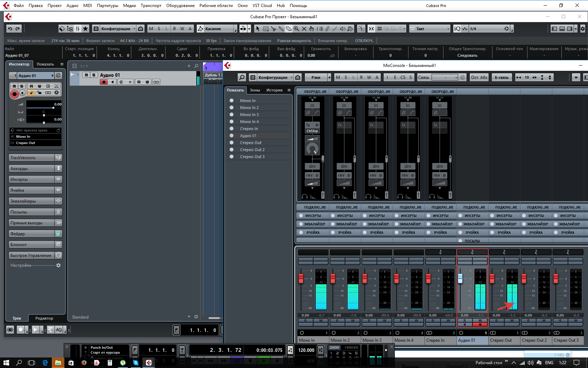Image resolution: width=588 pixels, height=368 pixels.
Task: Open Microsoft Edge from the taskbar
Action: [45, 363]
